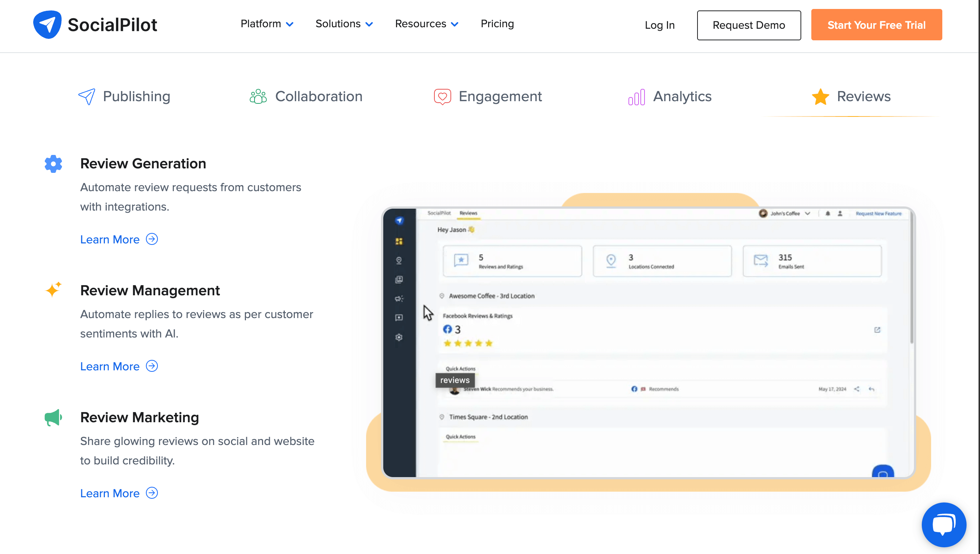980x554 pixels.
Task: Expand the Solutions dropdown menu
Action: [x=344, y=24]
